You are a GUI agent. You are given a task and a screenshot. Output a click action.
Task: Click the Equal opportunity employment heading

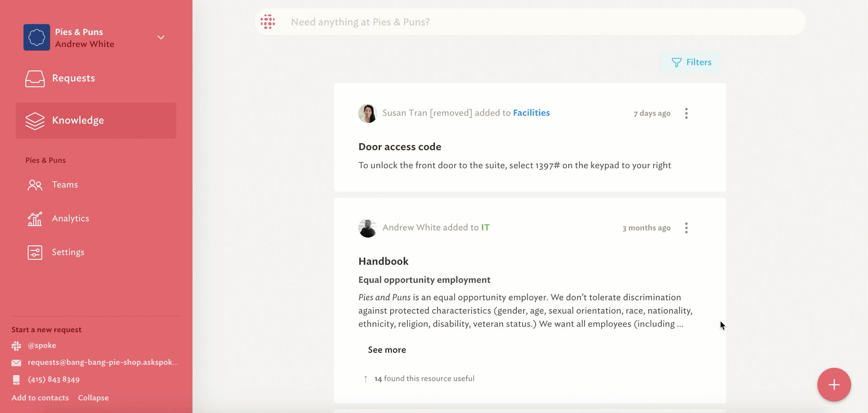point(425,280)
